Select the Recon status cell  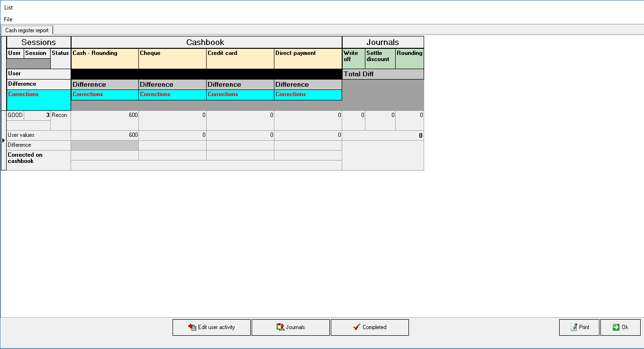[x=60, y=120]
